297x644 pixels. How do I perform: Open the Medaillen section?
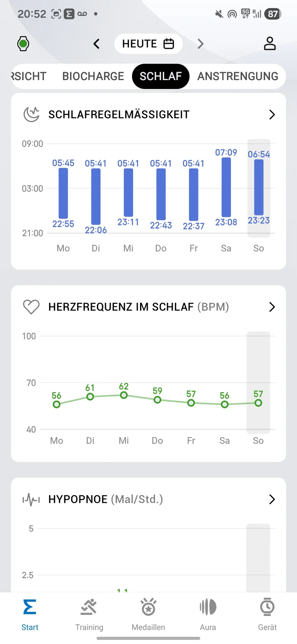coord(148,615)
